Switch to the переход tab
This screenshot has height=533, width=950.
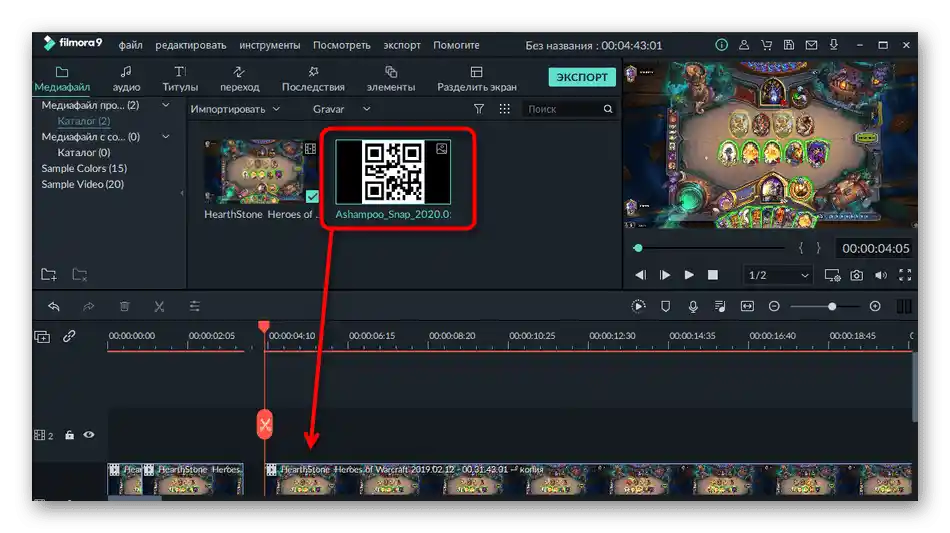point(239,79)
